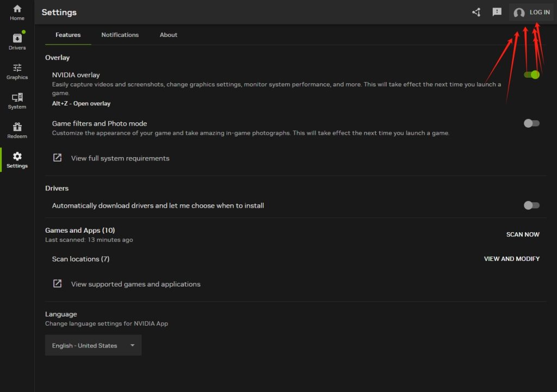
Task: Open the Graphics sidebar section
Action: pos(17,71)
